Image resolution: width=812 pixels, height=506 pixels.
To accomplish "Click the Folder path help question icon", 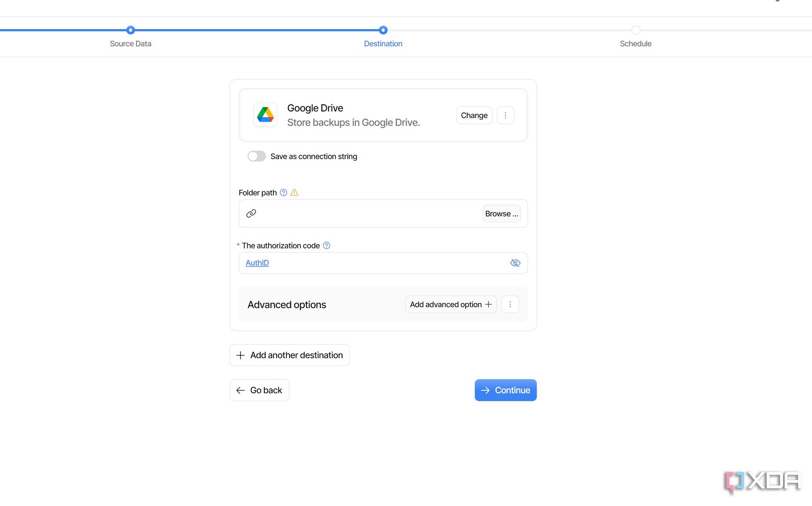I will pyautogui.click(x=283, y=193).
